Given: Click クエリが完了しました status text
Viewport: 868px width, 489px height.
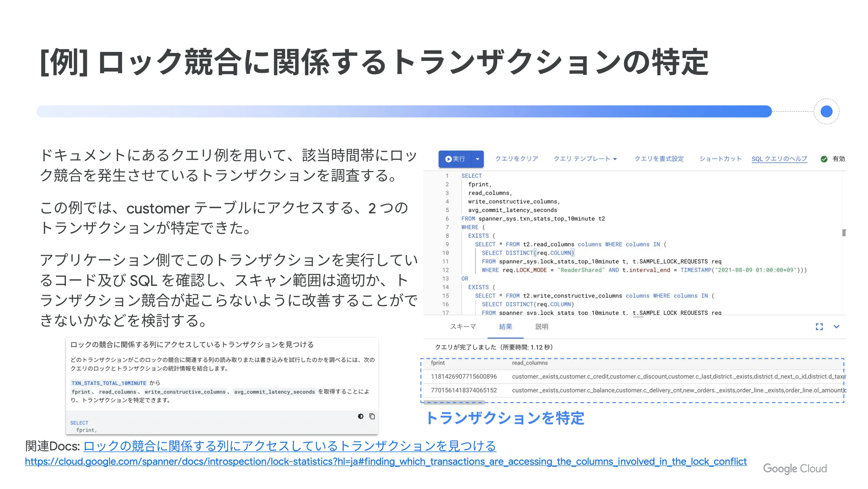Looking at the screenshot, I should tap(493, 347).
